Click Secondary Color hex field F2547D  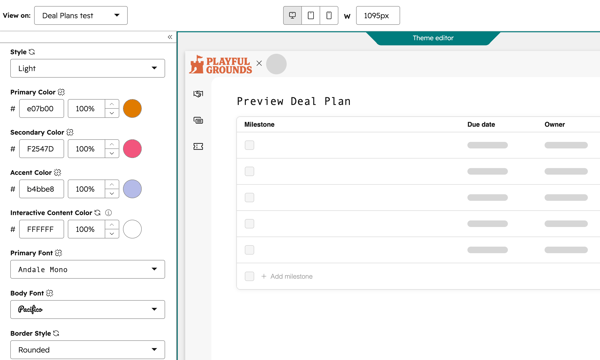point(41,149)
